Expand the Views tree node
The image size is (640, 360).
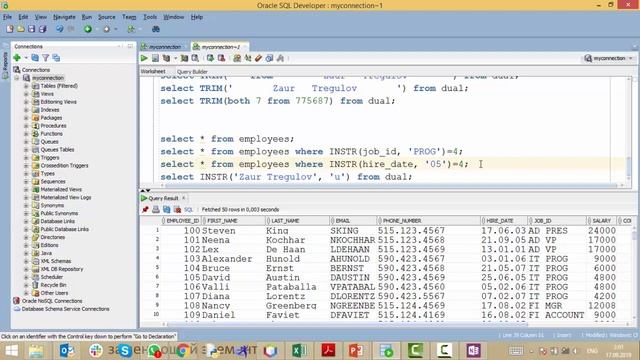pos(26,94)
